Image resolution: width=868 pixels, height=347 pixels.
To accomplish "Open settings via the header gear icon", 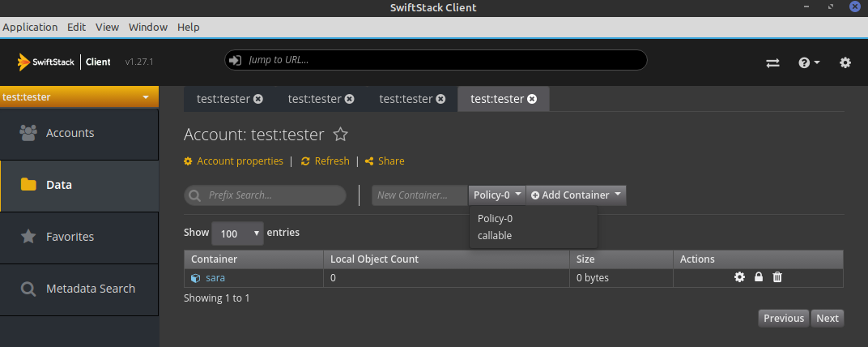I will point(845,62).
